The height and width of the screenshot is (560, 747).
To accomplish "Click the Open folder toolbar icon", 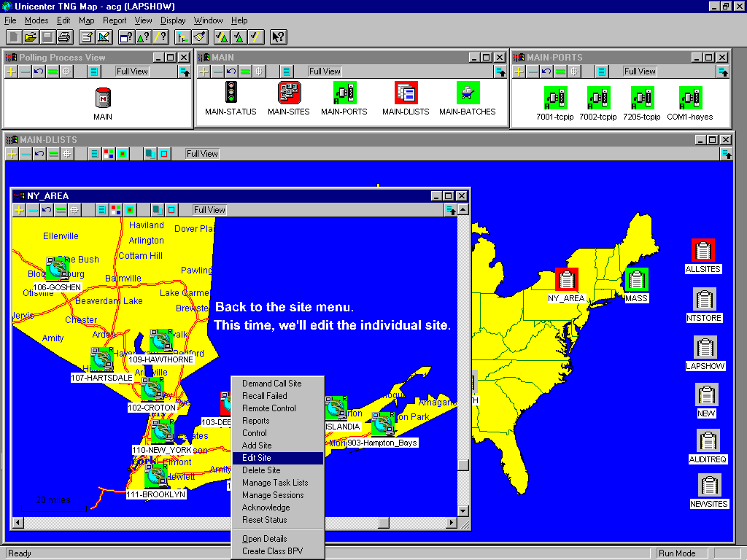I will click(x=31, y=36).
